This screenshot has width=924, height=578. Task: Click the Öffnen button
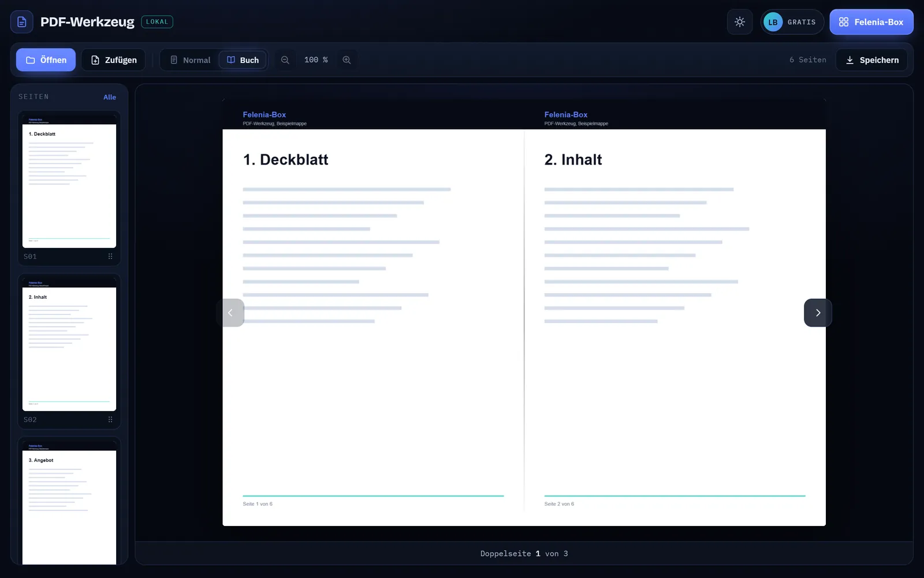click(46, 60)
